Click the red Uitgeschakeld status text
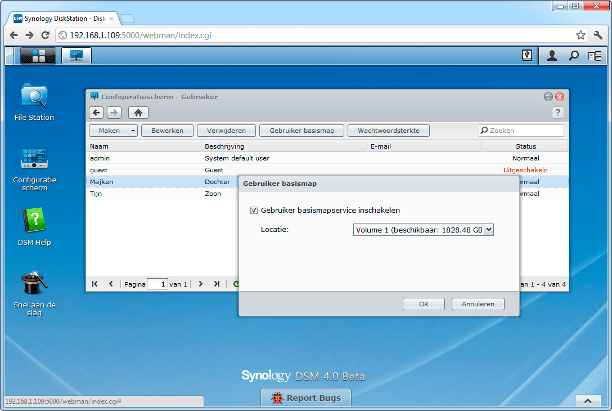 (x=525, y=170)
